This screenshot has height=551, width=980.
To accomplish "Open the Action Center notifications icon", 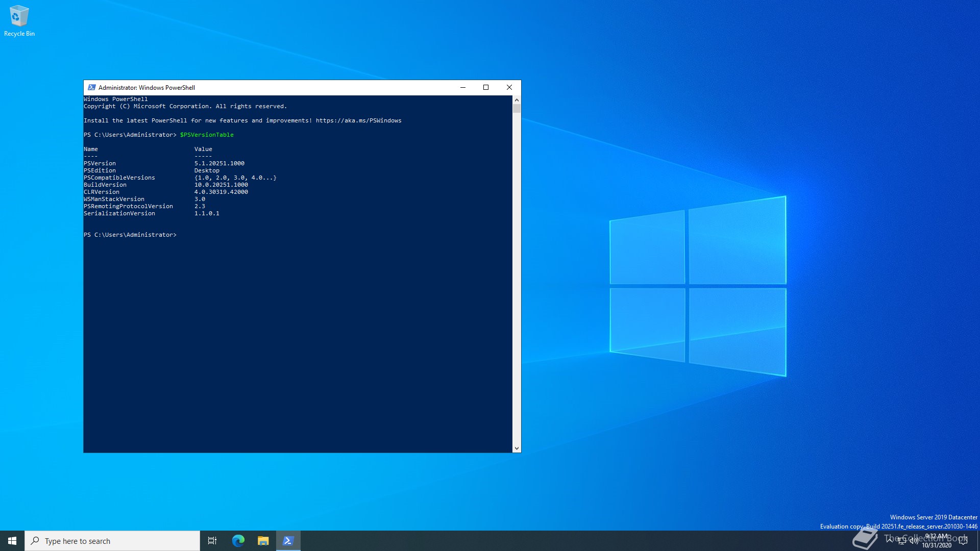I will [x=963, y=541].
